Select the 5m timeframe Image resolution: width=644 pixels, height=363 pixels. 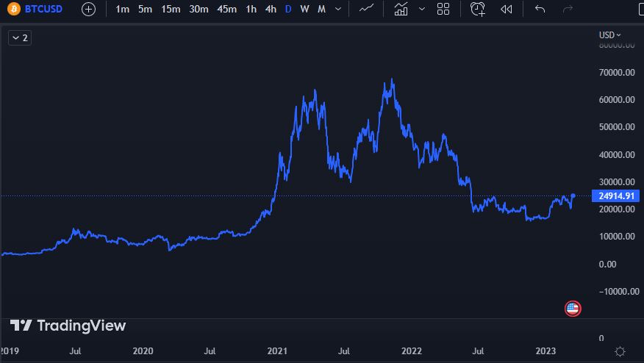[x=145, y=9]
